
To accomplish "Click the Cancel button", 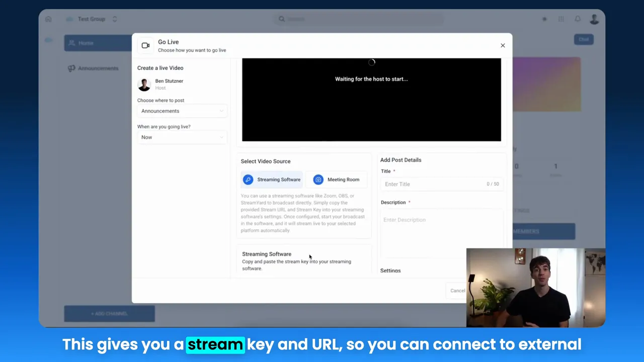I will pos(457,290).
